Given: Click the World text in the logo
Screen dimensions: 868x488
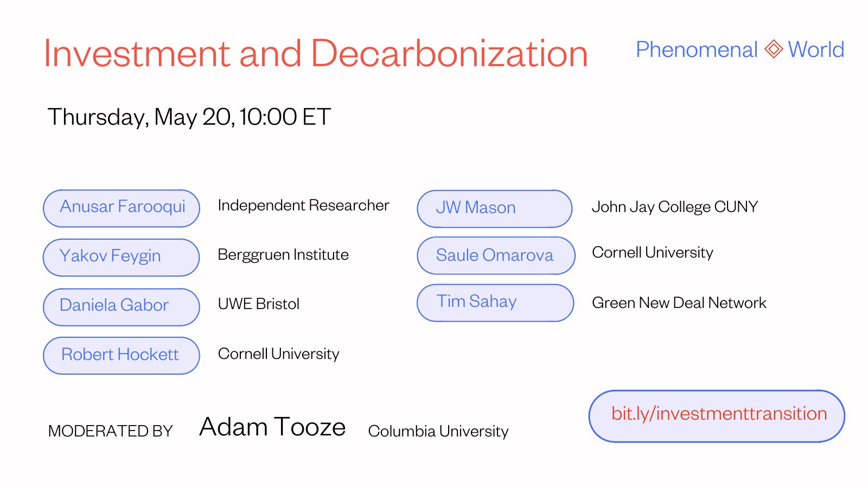Looking at the screenshot, I should 816,49.
